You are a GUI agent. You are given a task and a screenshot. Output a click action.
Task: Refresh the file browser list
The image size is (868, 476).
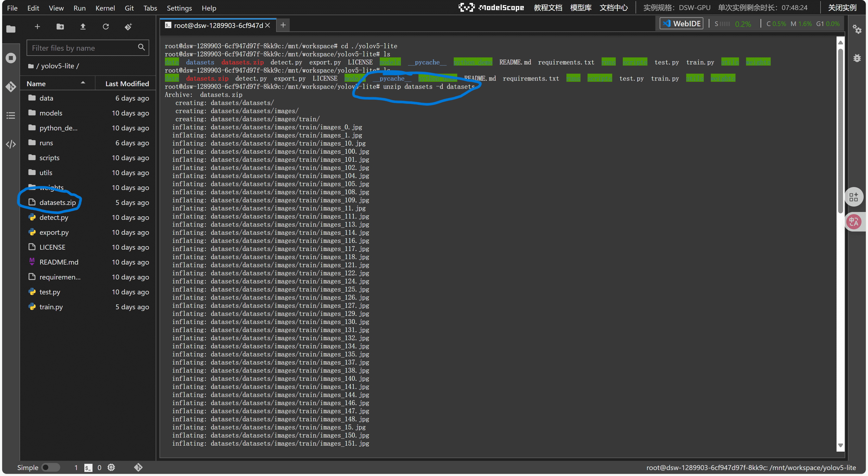(106, 27)
